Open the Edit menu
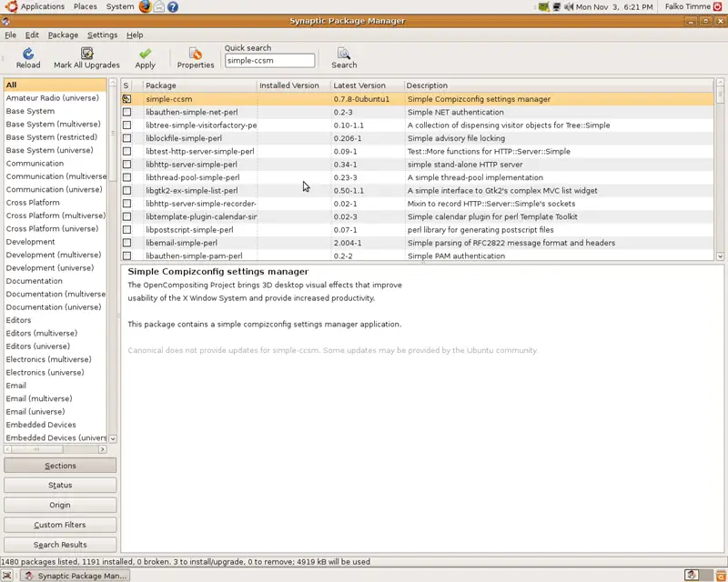This screenshot has height=582, width=728. click(32, 35)
